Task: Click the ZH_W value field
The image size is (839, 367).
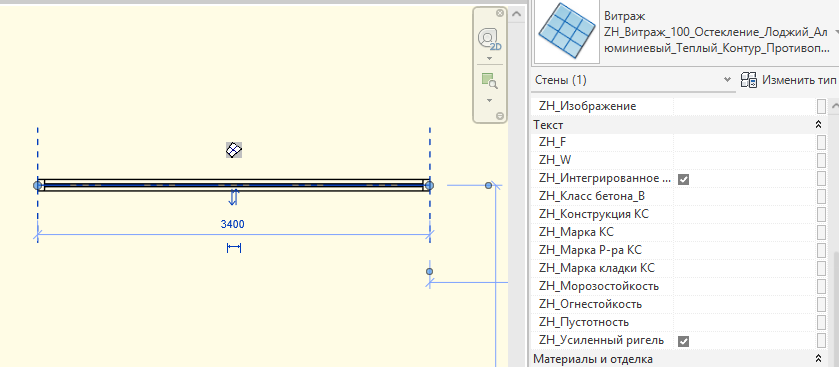Action: 744,160
